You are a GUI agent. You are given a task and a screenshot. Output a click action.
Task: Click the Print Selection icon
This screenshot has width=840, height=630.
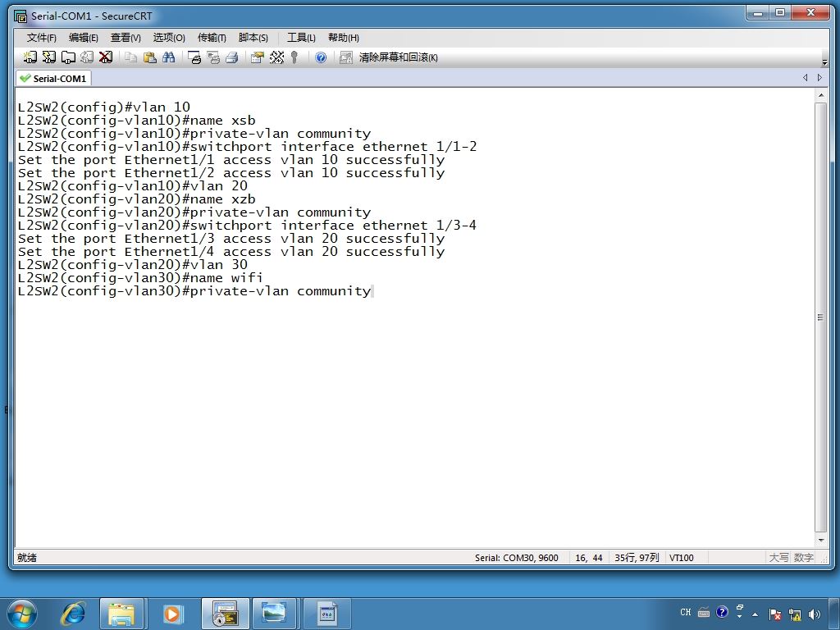coord(213,57)
